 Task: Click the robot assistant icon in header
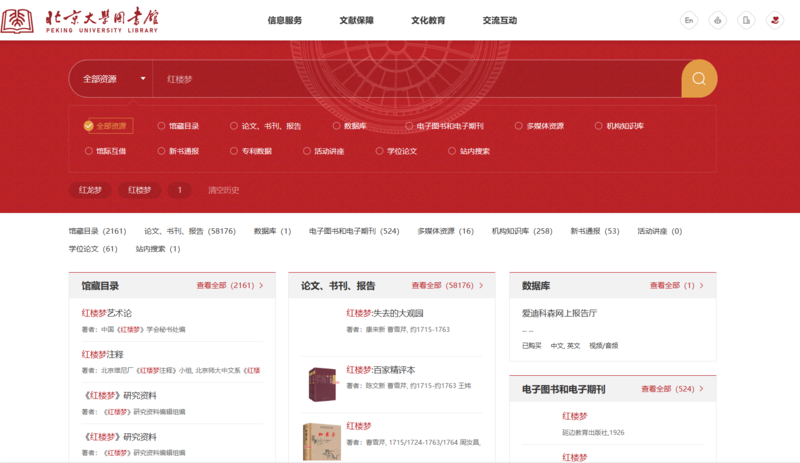coord(717,20)
